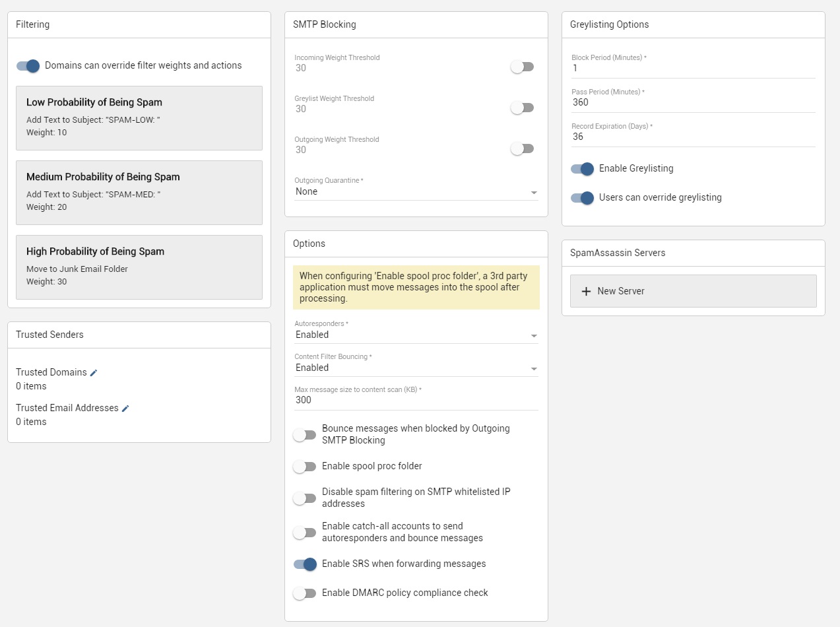This screenshot has width=840, height=627.
Task: Open High Probability of Being Spam card
Action: [x=139, y=267]
